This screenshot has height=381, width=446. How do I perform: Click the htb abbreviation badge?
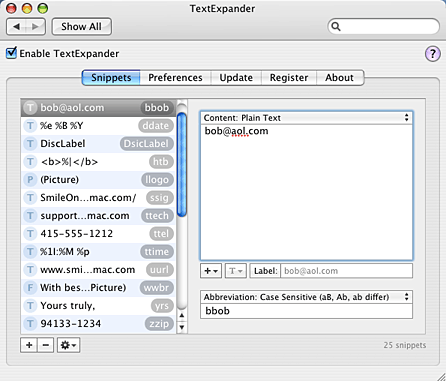point(161,162)
